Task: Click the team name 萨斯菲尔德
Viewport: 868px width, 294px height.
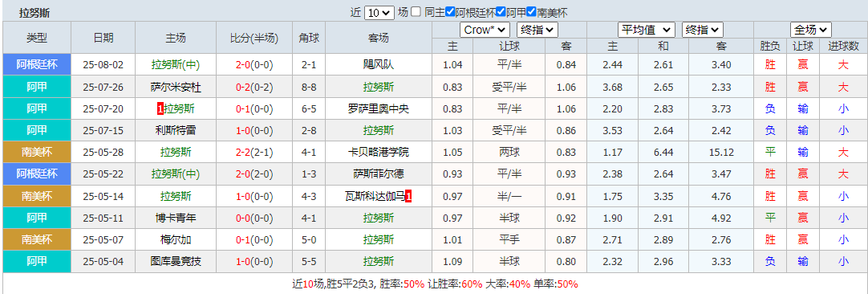Action: (379, 174)
